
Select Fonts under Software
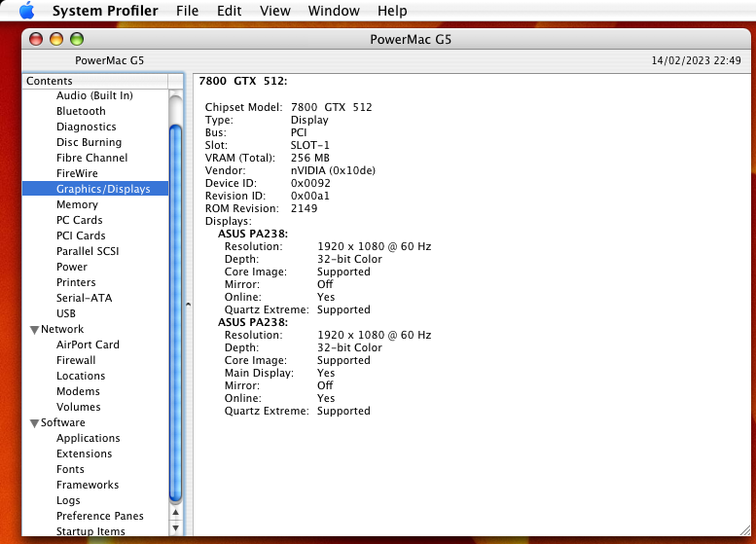coord(70,469)
